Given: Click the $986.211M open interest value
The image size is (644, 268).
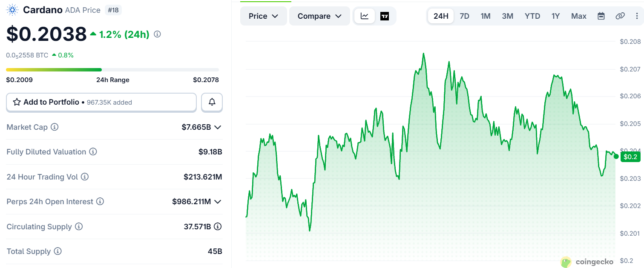Looking at the screenshot, I should (x=192, y=201).
